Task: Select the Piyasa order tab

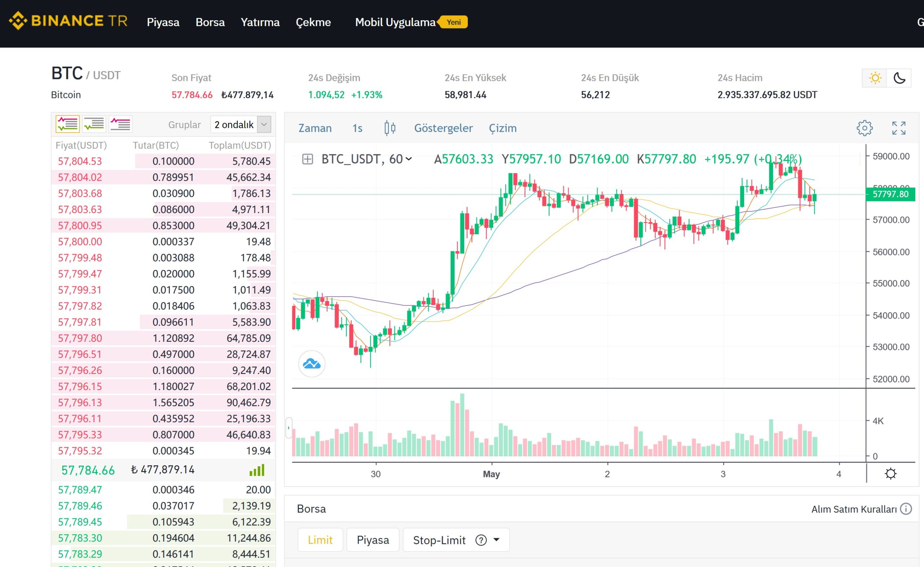Action: (373, 540)
